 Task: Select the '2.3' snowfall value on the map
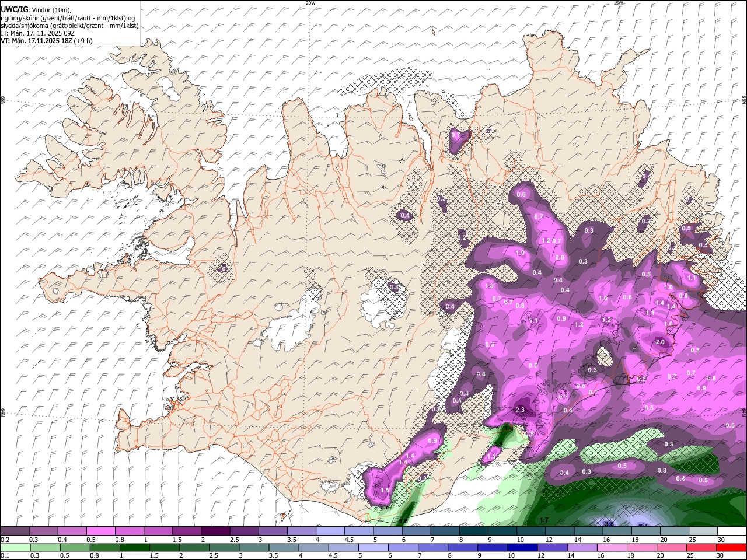pos(520,410)
